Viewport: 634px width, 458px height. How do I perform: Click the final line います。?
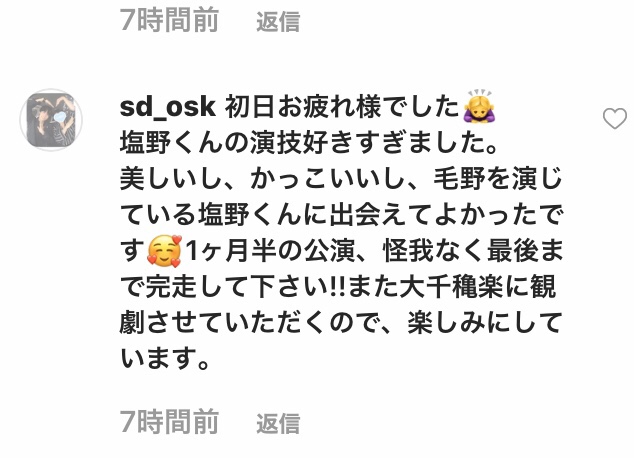165,358
